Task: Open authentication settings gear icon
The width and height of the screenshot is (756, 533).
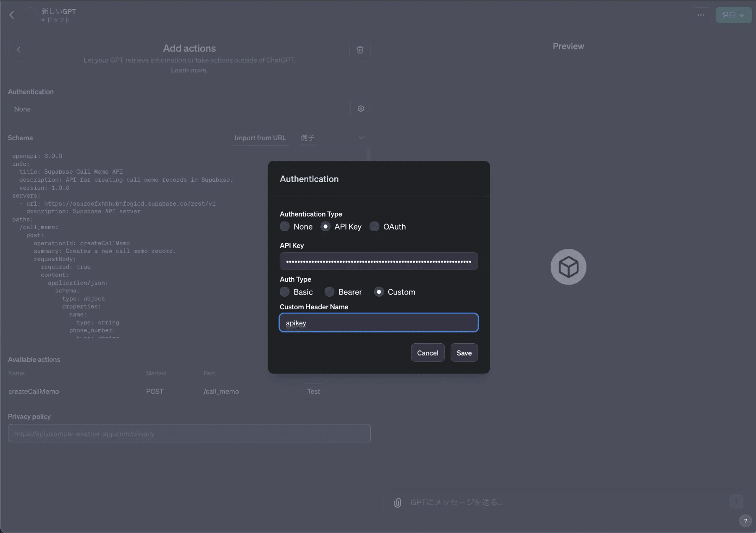Action: pyautogui.click(x=361, y=109)
